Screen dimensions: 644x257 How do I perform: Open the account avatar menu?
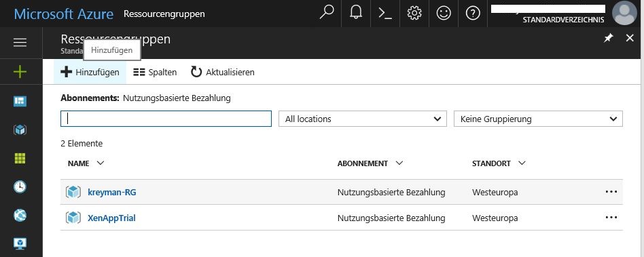624,13
